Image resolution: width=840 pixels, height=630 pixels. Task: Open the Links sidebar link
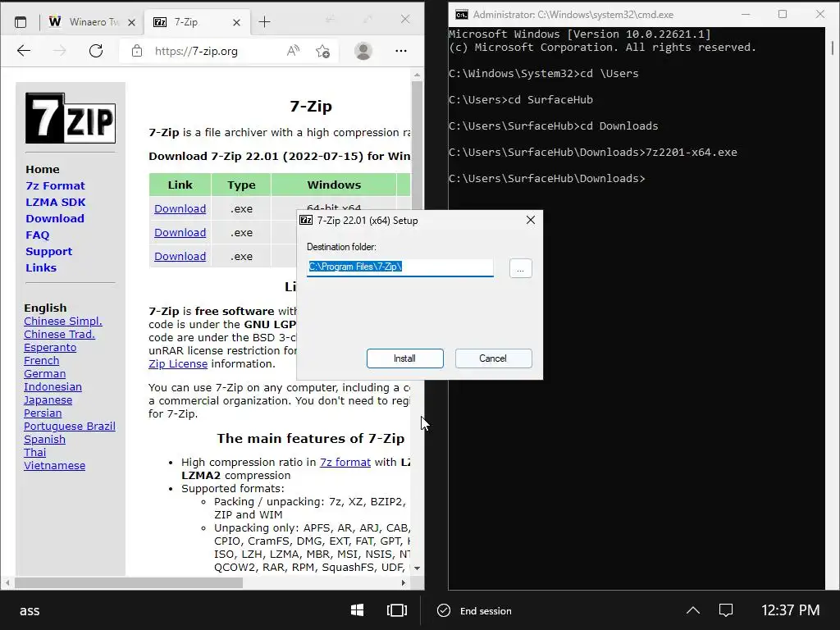pos(41,268)
